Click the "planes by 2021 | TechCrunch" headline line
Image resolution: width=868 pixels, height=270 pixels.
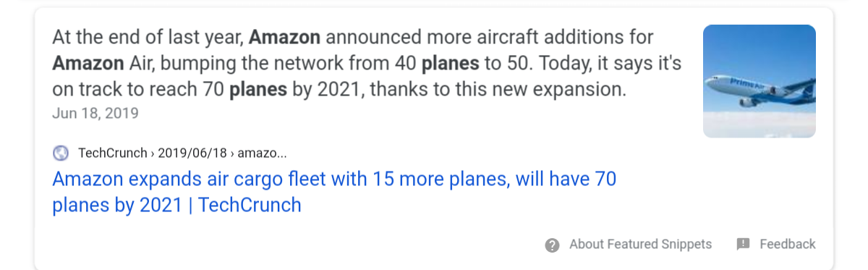click(x=176, y=206)
